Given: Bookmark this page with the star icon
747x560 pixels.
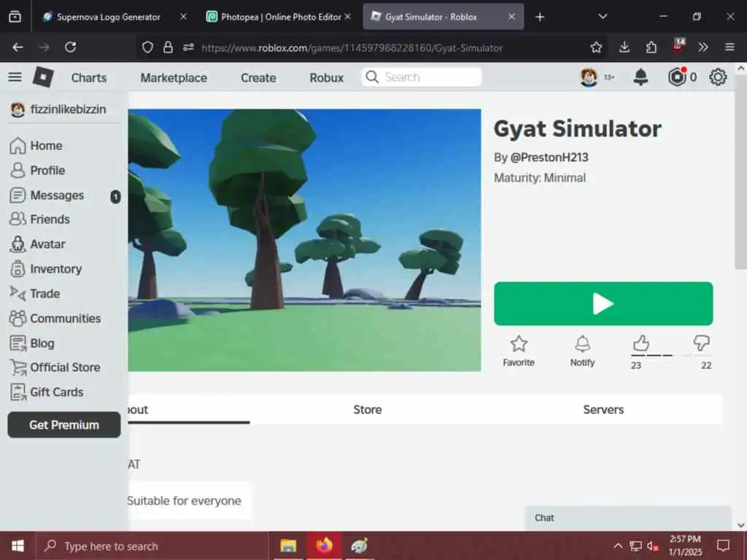Looking at the screenshot, I should pos(596,47).
